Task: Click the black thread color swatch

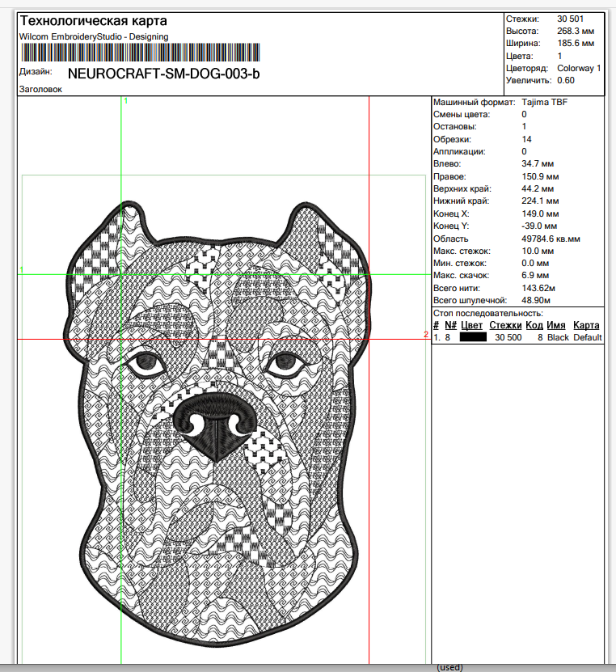Action: [473, 337]
